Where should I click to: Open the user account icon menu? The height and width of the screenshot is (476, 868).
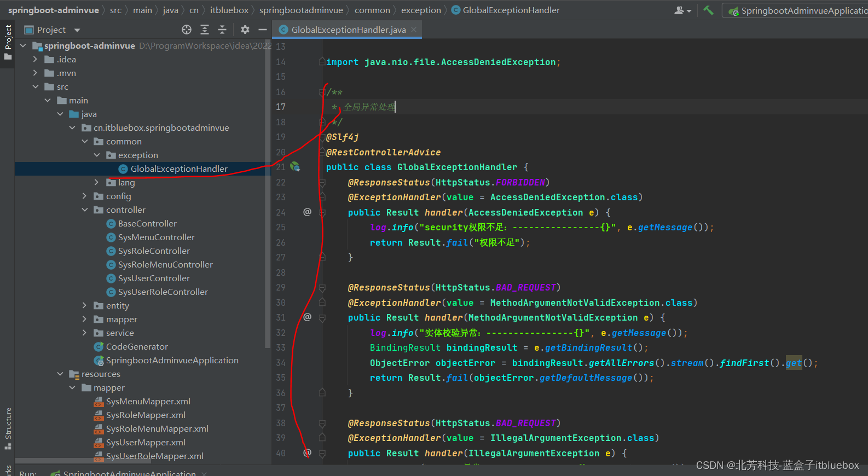[683, 10]
